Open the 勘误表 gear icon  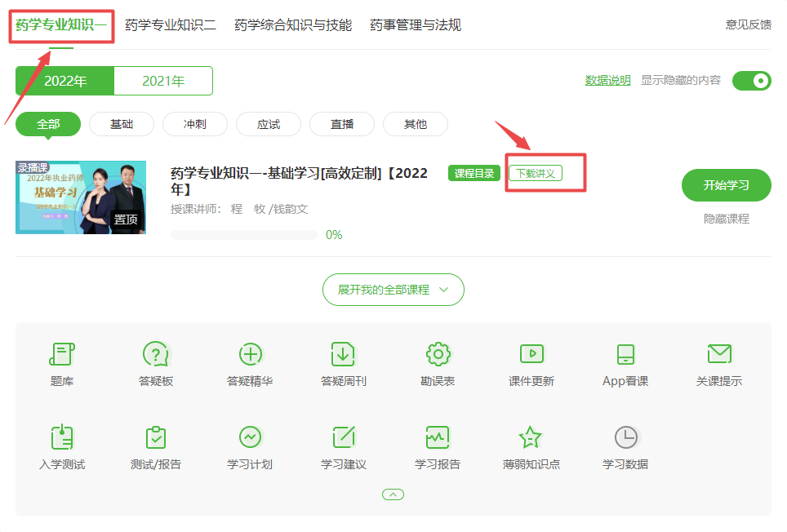point(438,354)
